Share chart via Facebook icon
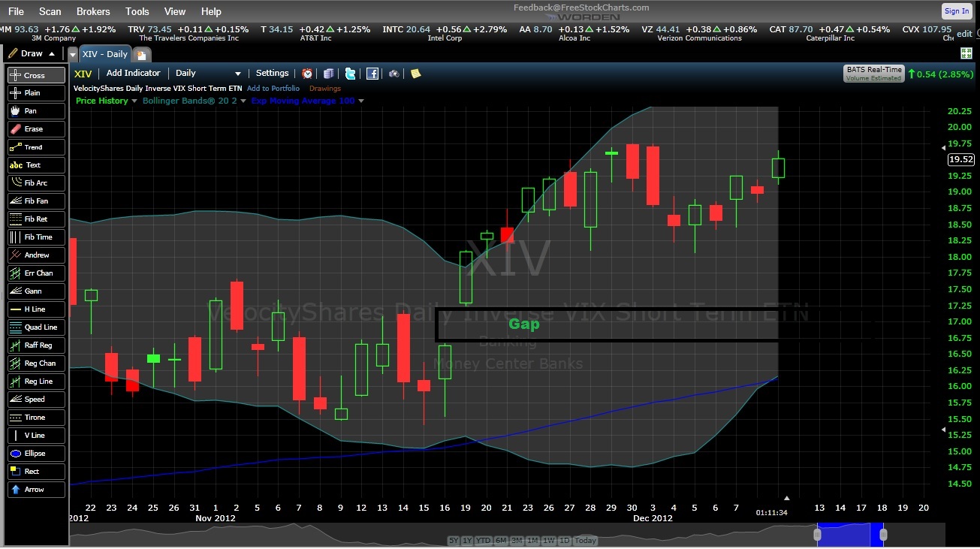 pyautogui.click(x=372, y=74)
